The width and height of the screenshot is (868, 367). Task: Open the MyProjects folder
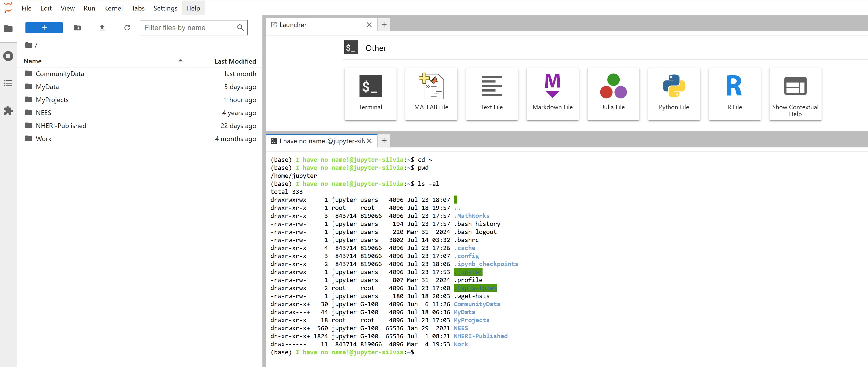pyautogui.click(x=52, y=100)
